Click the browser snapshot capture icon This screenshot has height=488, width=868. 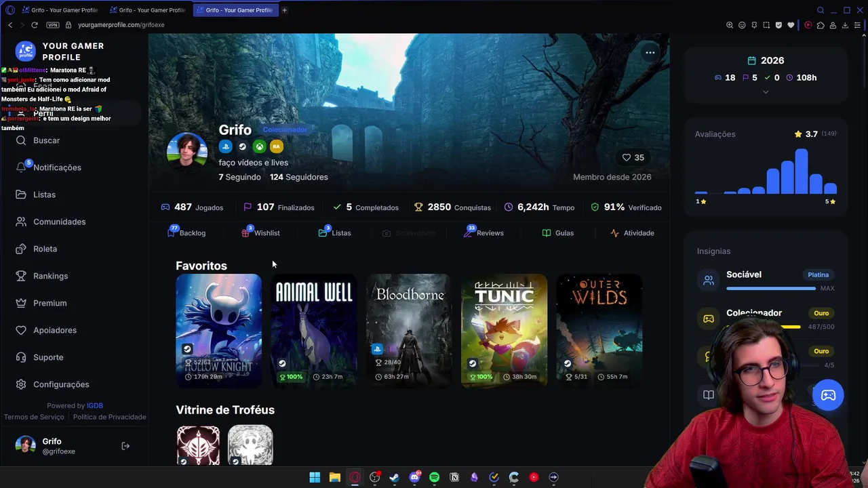(x=766, y=25)
